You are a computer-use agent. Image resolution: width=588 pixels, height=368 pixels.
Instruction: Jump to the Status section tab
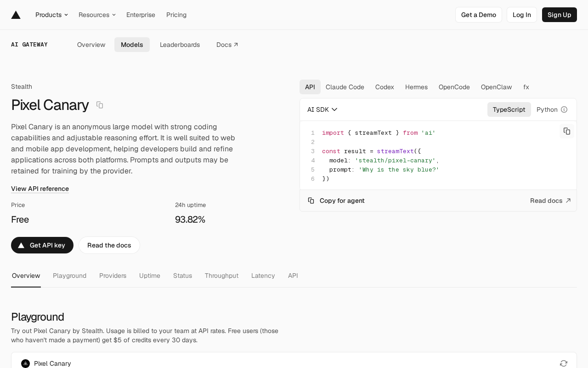tap(182, 276)
